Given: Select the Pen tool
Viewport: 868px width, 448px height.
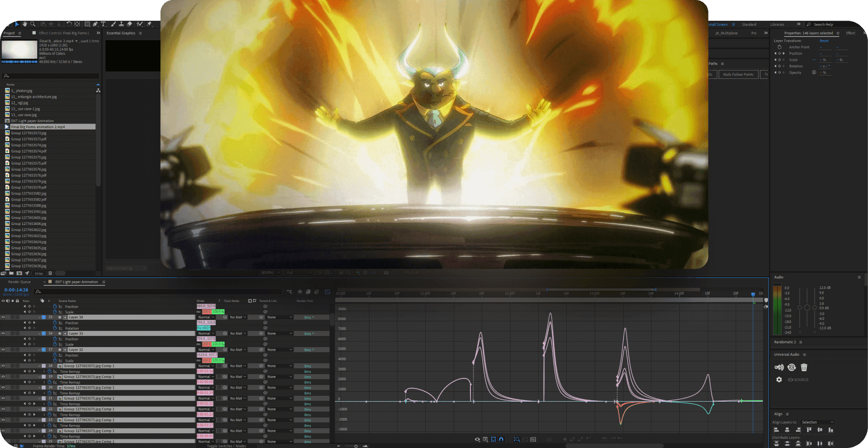Looking at the screenshot, I should [x=95, y=24].
